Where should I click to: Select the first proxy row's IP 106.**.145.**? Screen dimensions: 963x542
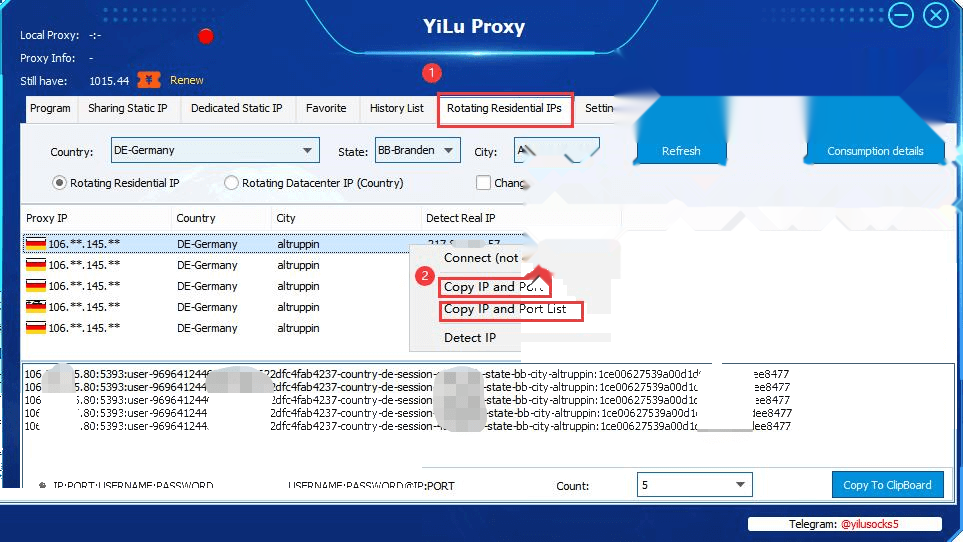[84, 244]
